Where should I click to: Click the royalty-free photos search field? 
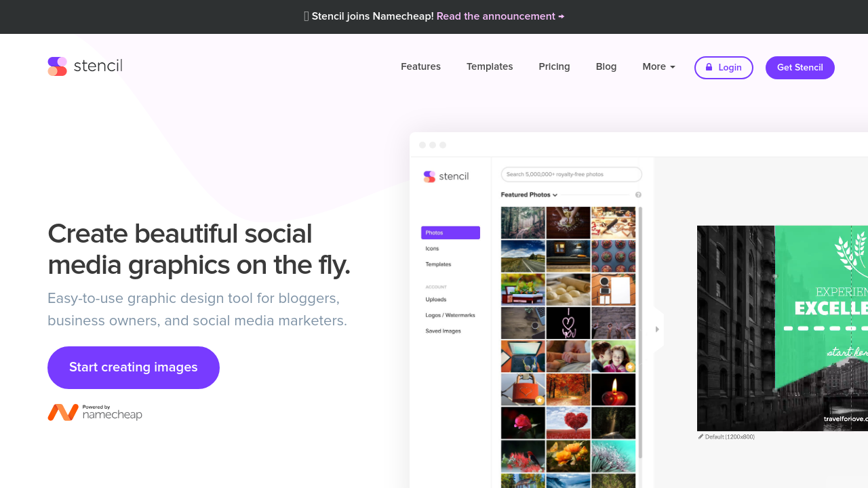click(571, 174)
